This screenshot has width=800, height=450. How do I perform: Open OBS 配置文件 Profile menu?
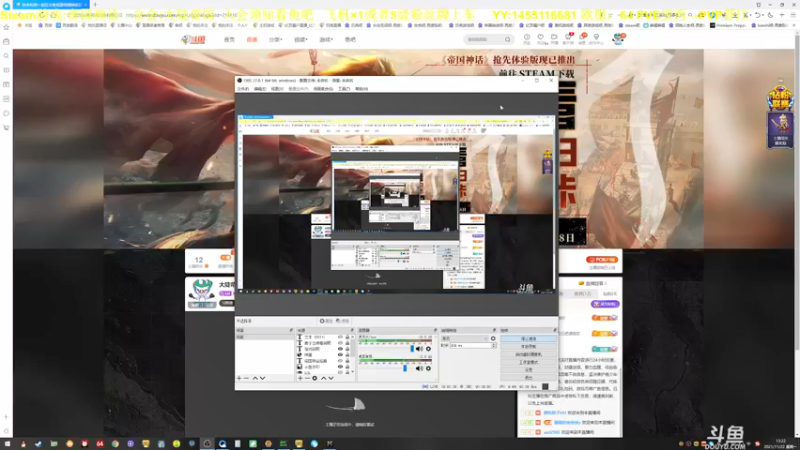click(x=298, y=89)
